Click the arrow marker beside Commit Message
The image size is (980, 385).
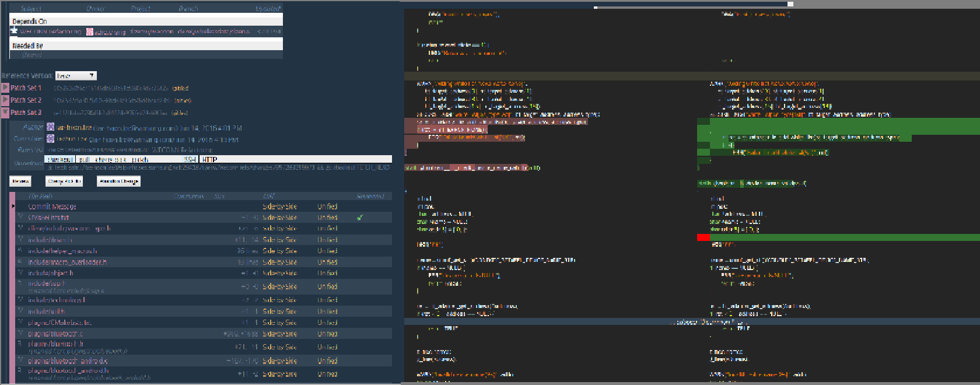pos(13,206)
